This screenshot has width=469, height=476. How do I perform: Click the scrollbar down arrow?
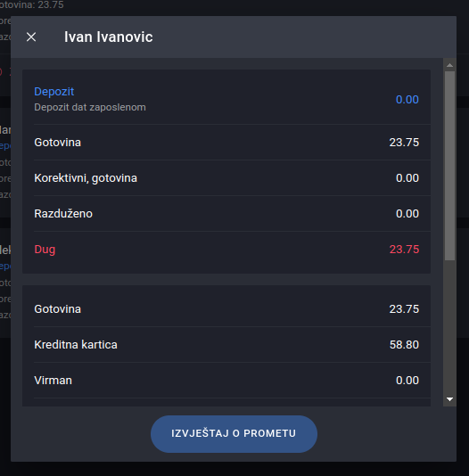(x=450, y=399)
